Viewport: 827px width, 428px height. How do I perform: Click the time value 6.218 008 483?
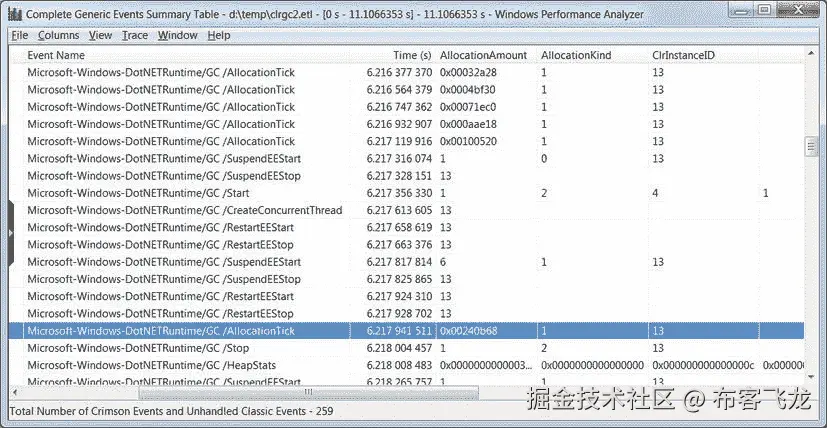tap(399, 365)
